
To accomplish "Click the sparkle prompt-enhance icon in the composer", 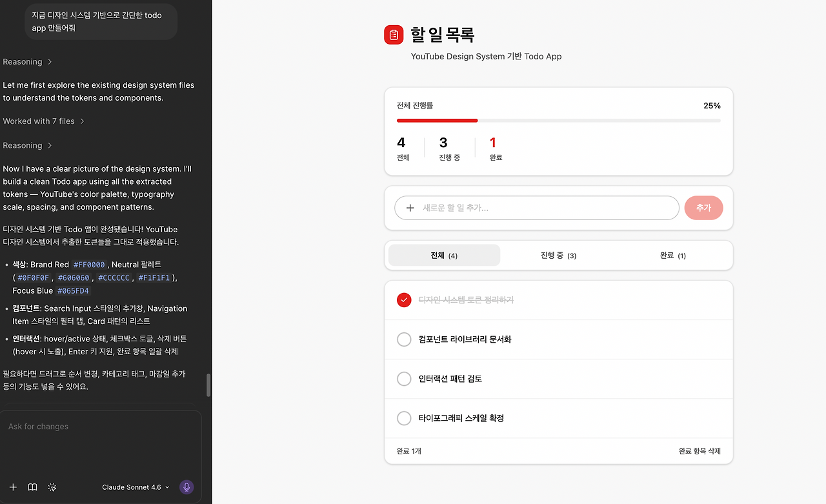I will point(52,487).
